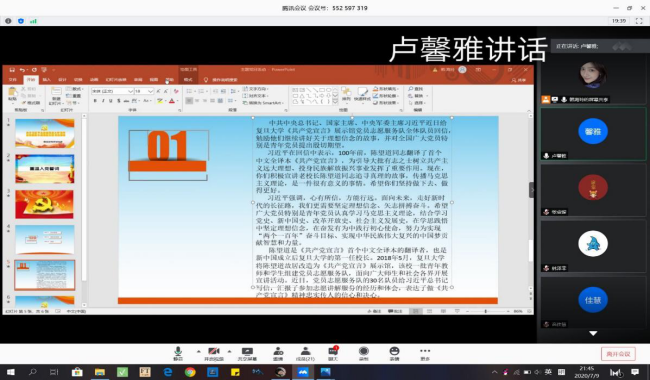Open the Windows Start menu
Screen dimensions: 650x380
10,372
